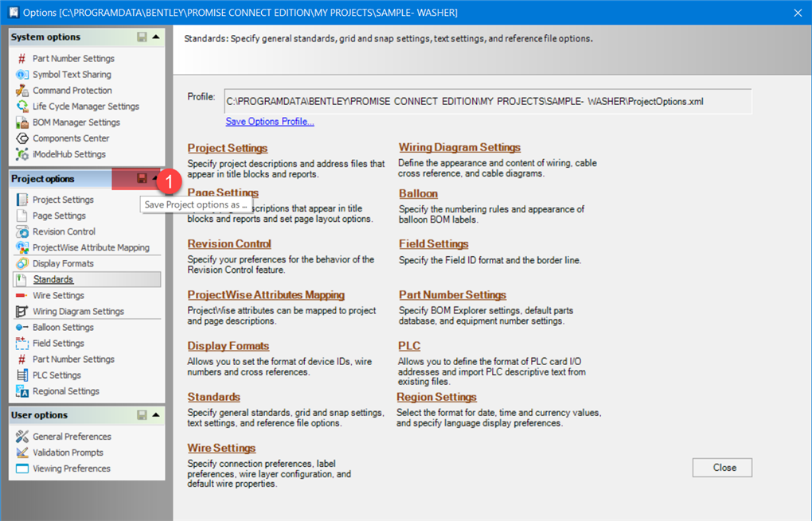Select the Viewing Preferences icon
This screenshot has height=521, width=812.
click(21, 469)
